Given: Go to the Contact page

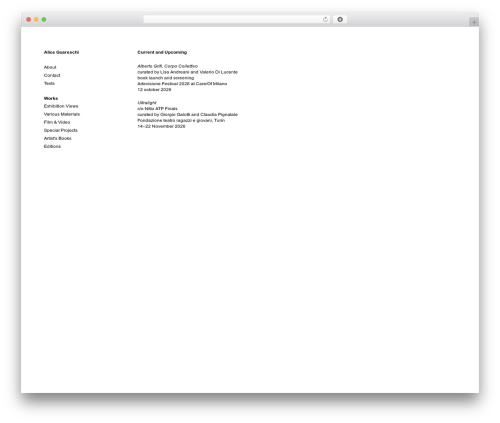Looking at the screenshot, I should tap(52, 75).
